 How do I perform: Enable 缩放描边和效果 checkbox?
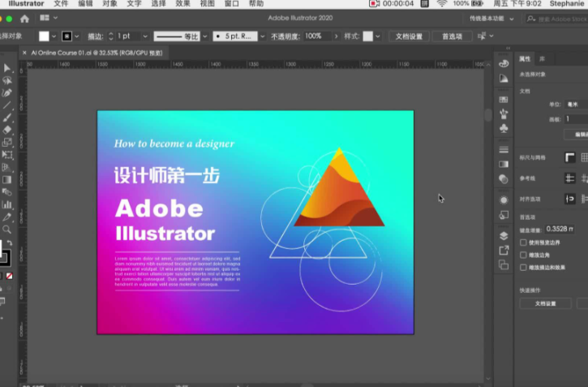coord(522,267)
